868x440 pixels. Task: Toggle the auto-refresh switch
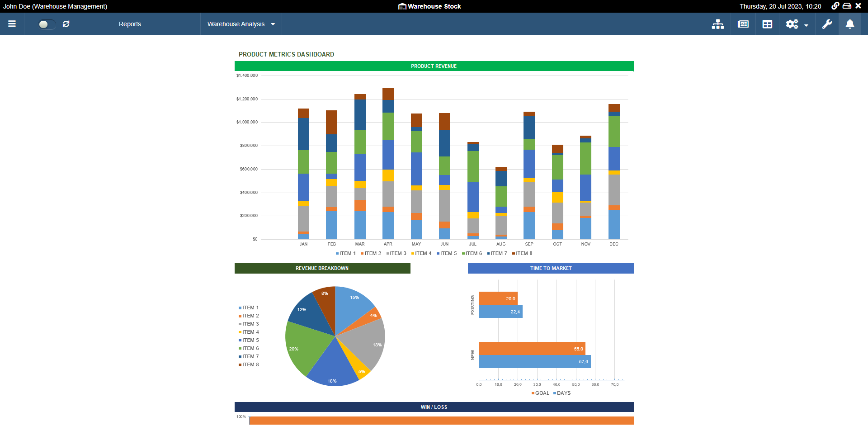pos(47,24)
